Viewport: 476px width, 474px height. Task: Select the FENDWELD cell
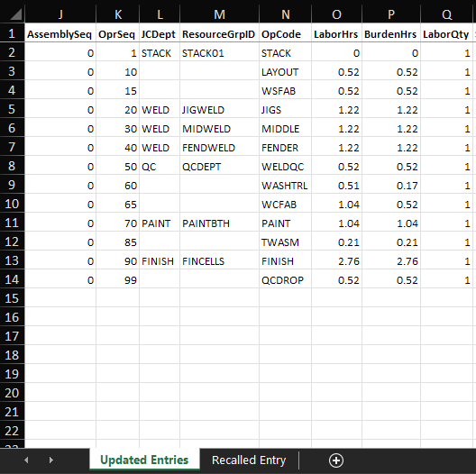219,147
